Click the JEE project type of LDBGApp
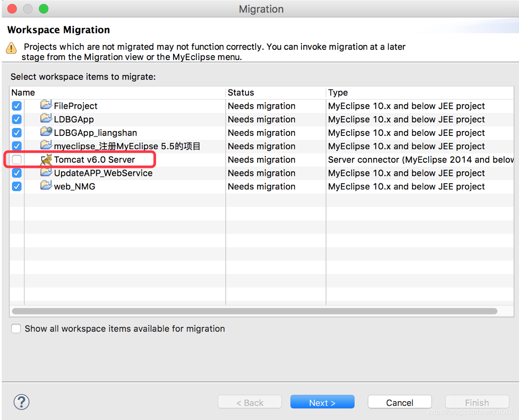Screen dimensions: 519x420 point(406,119)
